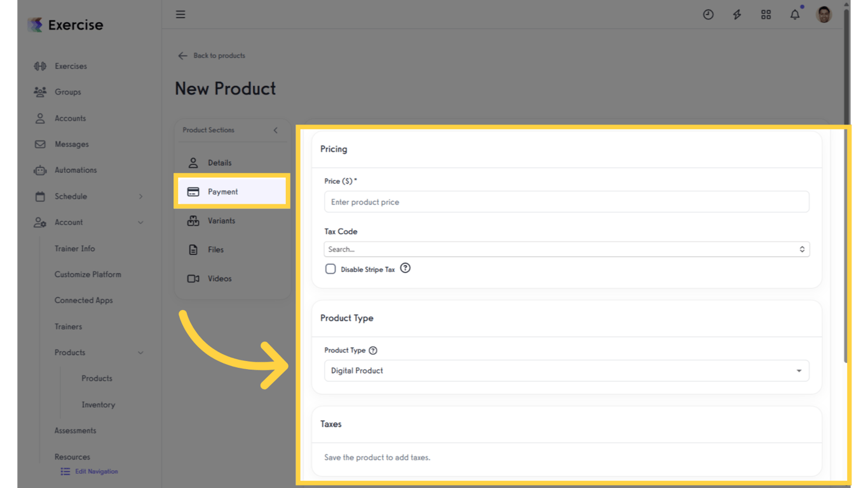
Task: Check the Disable Stripe Tax checkbox
Action: click(330, 269)
